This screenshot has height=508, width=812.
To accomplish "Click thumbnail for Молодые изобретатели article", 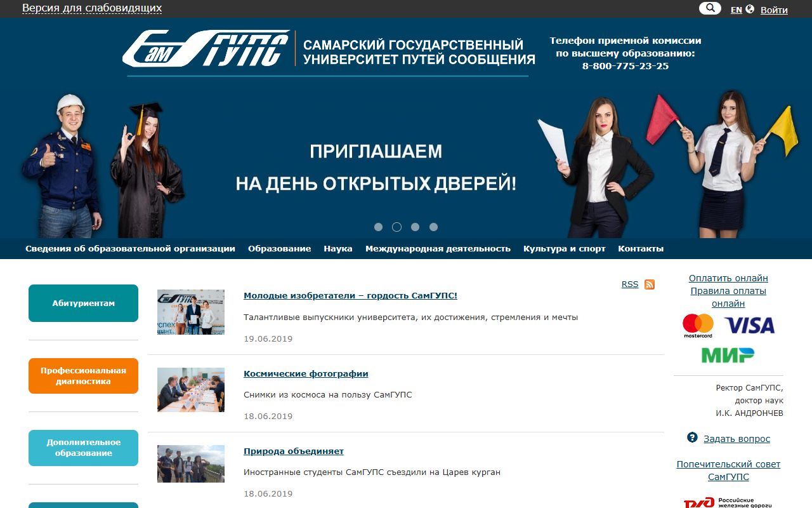I will 191,312.
